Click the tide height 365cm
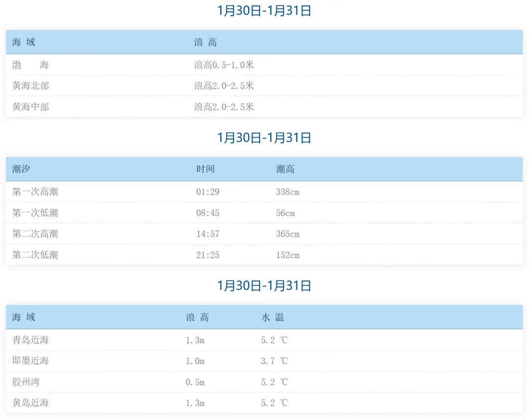The image size is (530, 420). coord(288,234)
